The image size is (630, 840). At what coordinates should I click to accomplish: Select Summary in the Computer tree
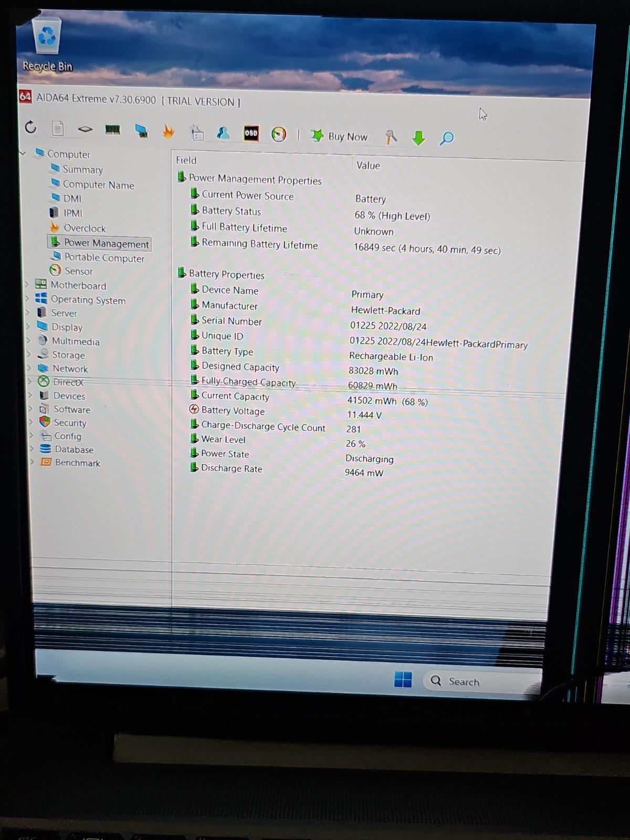(82, 170)
